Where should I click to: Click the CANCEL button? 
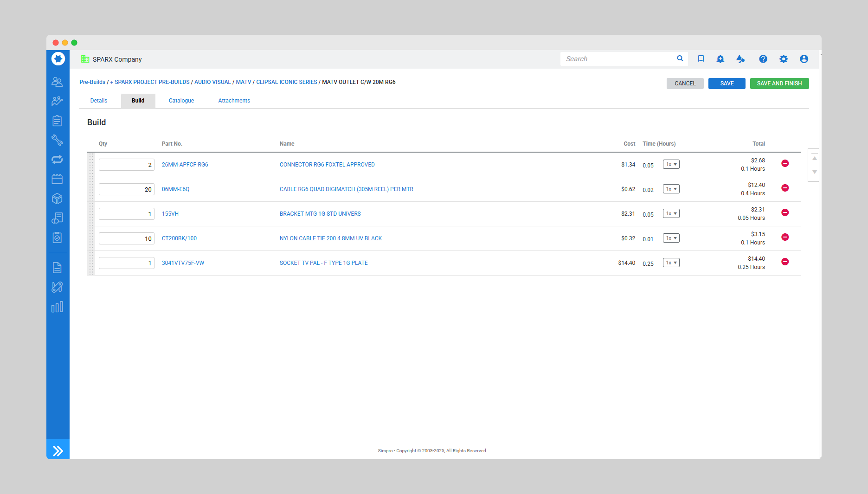[x=685, y=83]
